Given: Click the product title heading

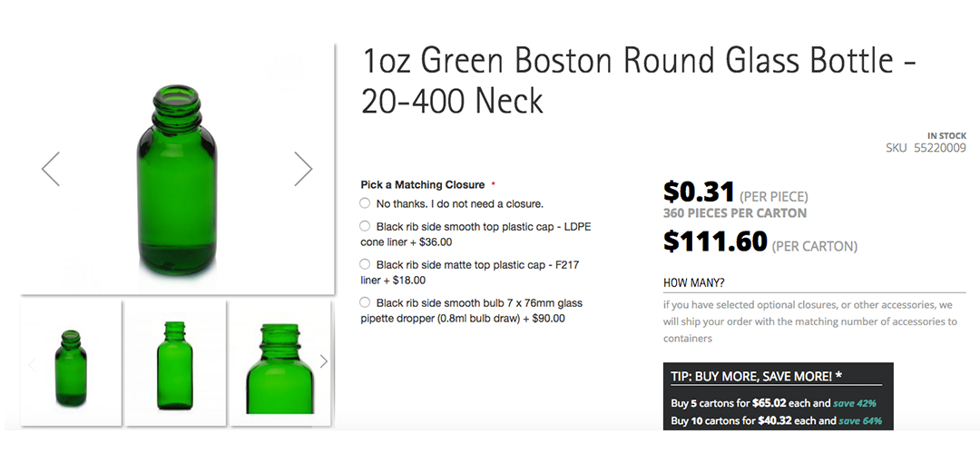Looking at the screenshot, I should coord(638,80).
